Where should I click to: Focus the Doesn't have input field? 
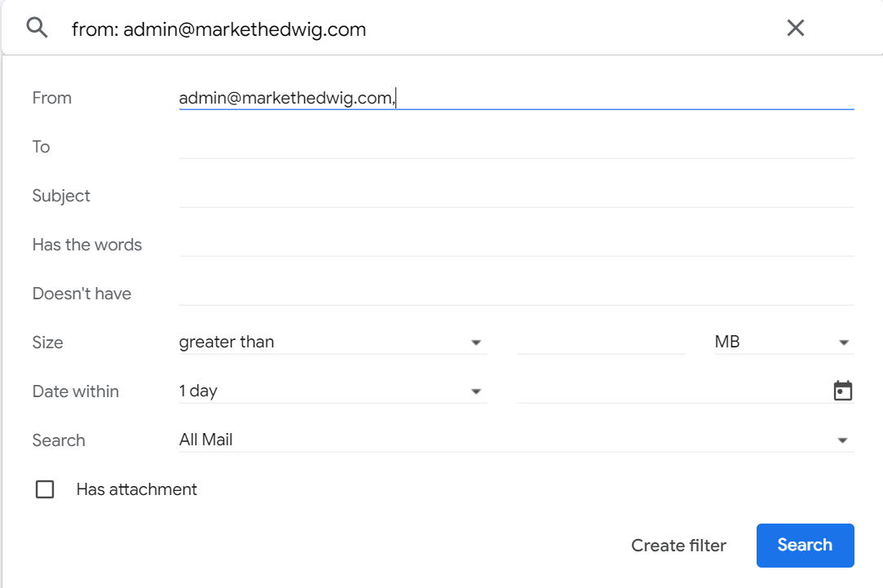(515, 294)
